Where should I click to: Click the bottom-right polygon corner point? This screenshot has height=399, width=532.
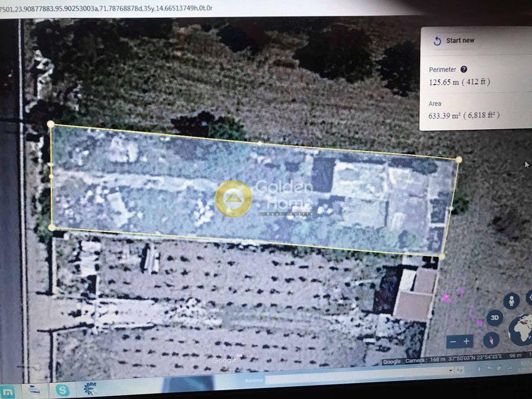(x=442, y=256)
